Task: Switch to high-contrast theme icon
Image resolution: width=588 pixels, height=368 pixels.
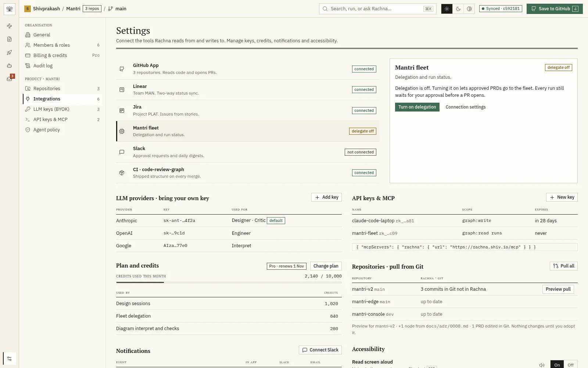Action: 469,9
